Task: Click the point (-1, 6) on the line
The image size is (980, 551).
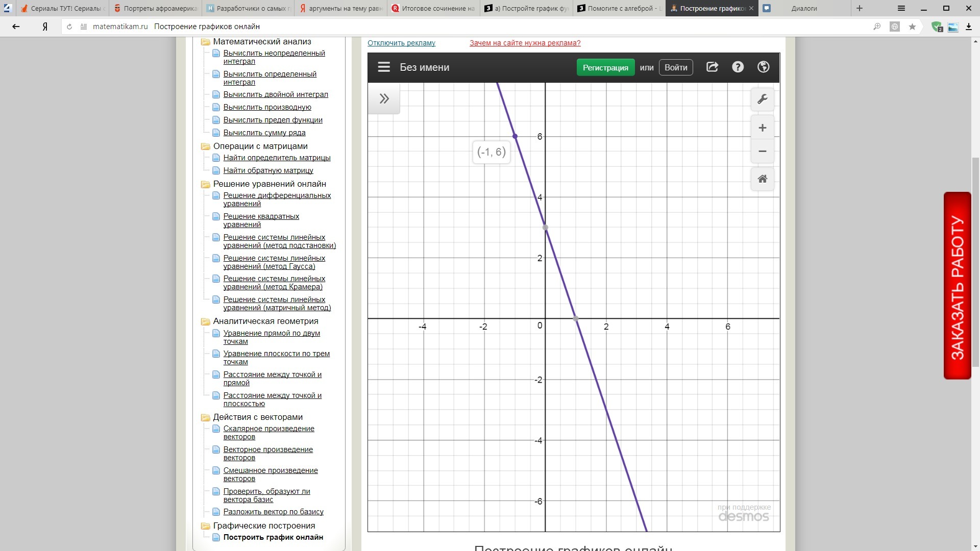Action: [x=515, y=136]
